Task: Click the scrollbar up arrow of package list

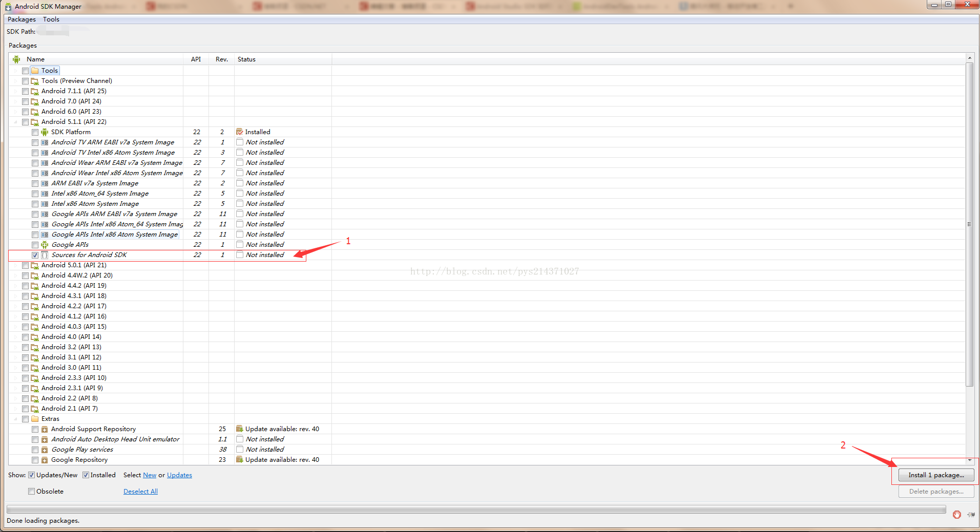Action: point(969,58)
